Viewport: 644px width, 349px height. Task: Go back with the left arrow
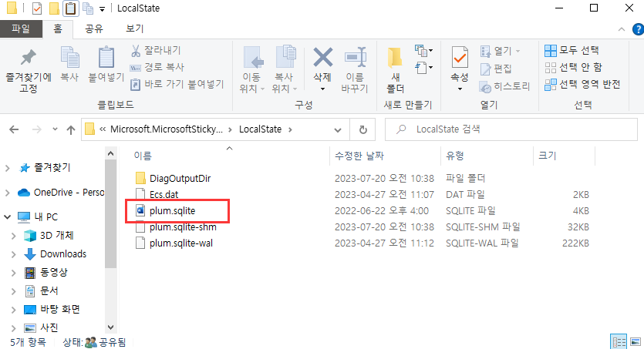(x=14, y=129)
